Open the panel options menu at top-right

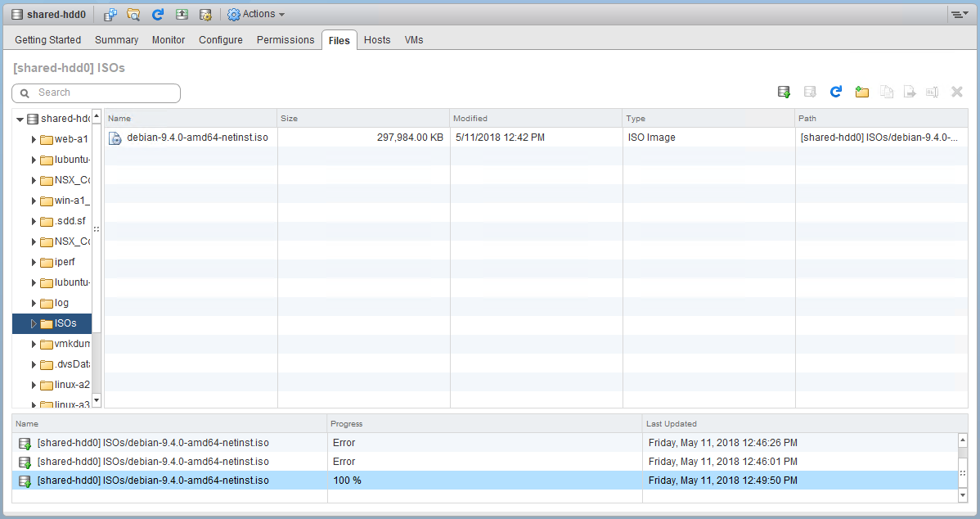pyautogui.click(x=957, y=15)
